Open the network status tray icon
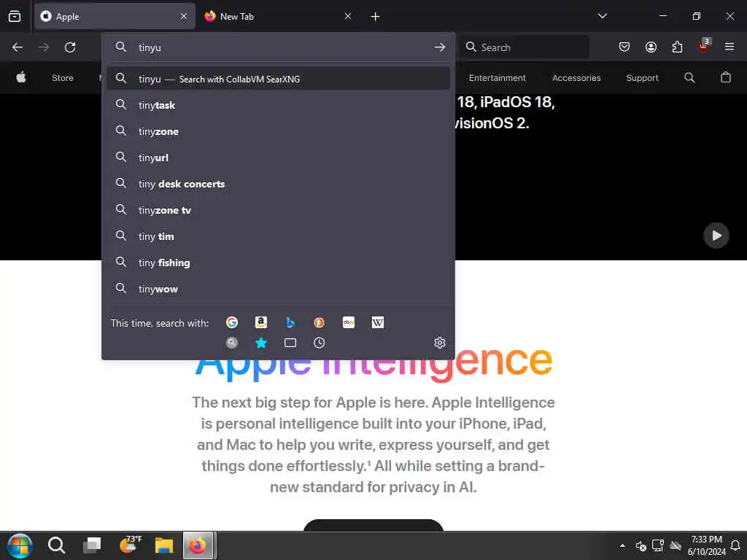This screenshot has width=747, height=560. pyautogui.click(x=658, y=545)
